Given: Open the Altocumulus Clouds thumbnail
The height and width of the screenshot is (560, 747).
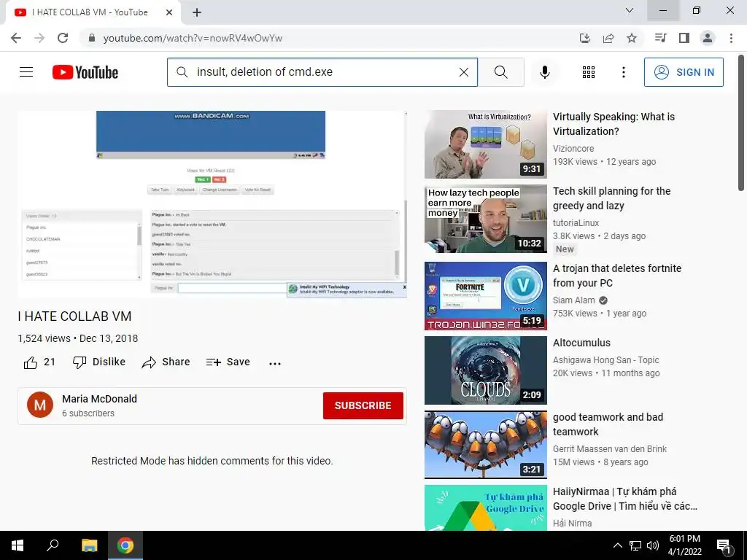Looking at the screenshot, I should (485, 370).
